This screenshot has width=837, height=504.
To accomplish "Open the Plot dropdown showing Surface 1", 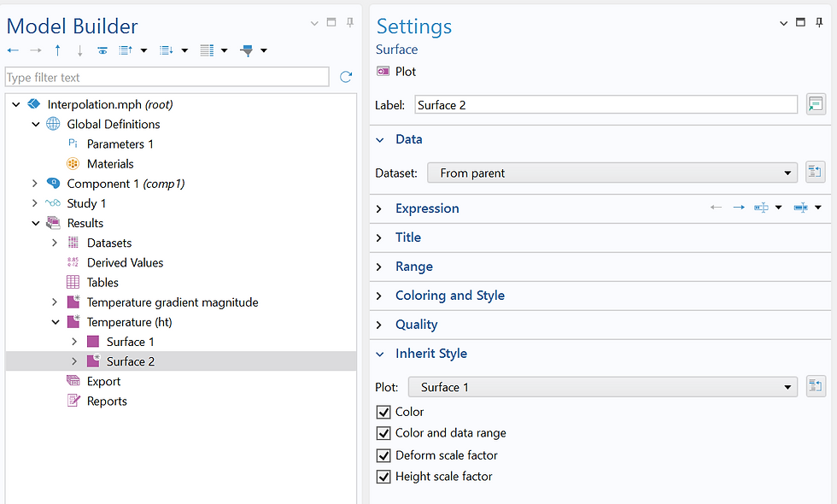I will [603, 386].
